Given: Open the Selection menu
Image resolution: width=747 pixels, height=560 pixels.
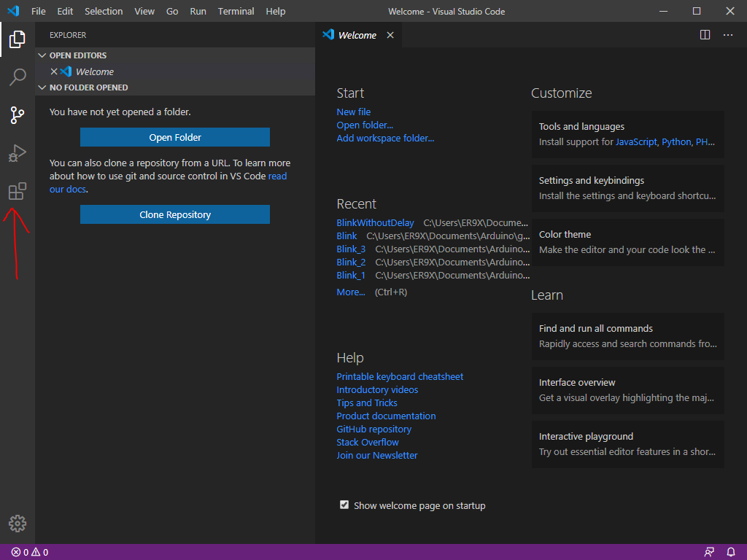Looking at the screenshot, I should click(104, 12).
